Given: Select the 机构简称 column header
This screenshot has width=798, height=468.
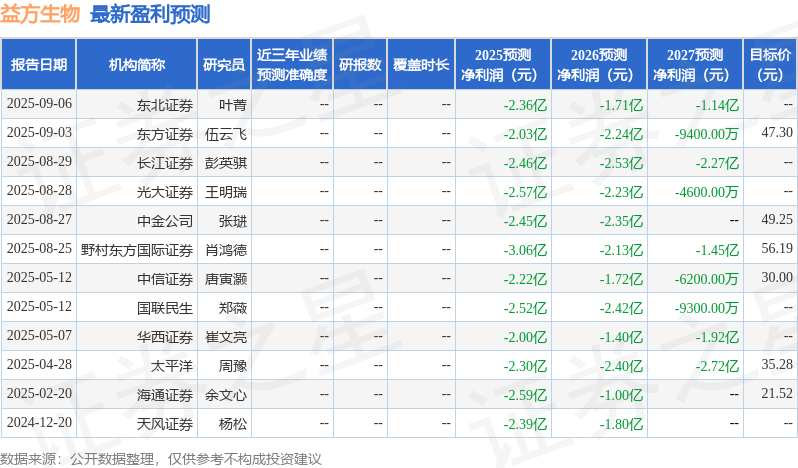Looking at the screenshot, I should [x=136, y=65].
